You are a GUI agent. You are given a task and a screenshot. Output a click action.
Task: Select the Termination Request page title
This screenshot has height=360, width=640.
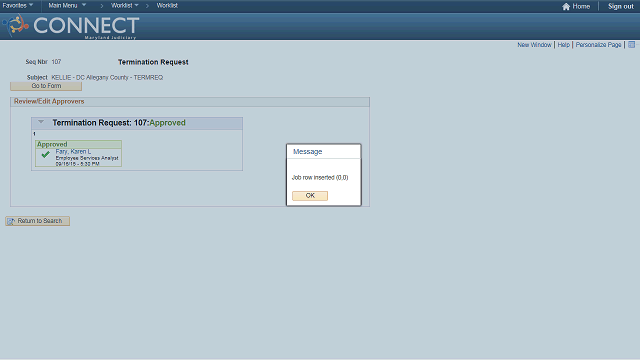point(153,62)
